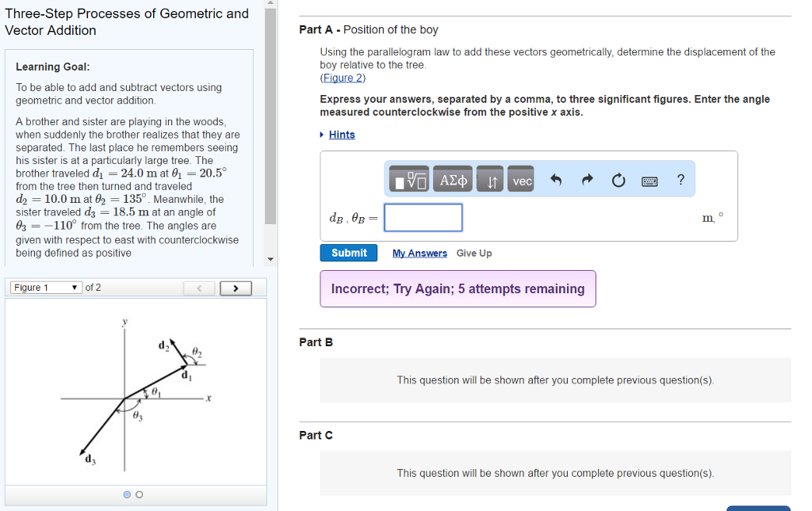Select the second figure pagination radio button
The image size is (812, 511).
pos(139,494)
